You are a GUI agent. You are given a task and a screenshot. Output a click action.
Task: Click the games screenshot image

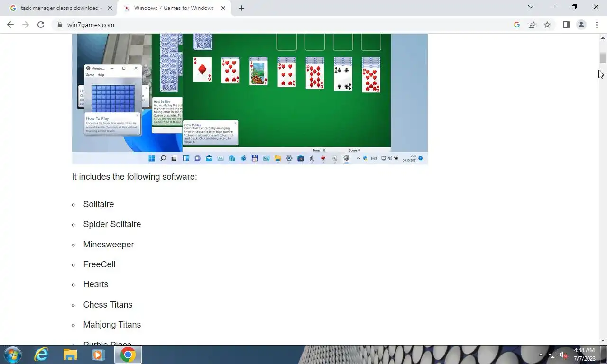click(x=249, y=99)
